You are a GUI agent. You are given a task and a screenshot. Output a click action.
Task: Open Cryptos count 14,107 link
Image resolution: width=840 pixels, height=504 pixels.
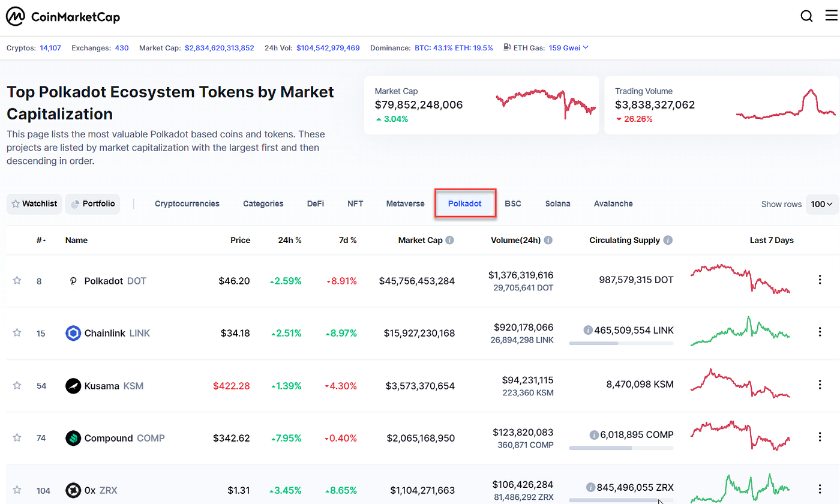tap(50, 47)
